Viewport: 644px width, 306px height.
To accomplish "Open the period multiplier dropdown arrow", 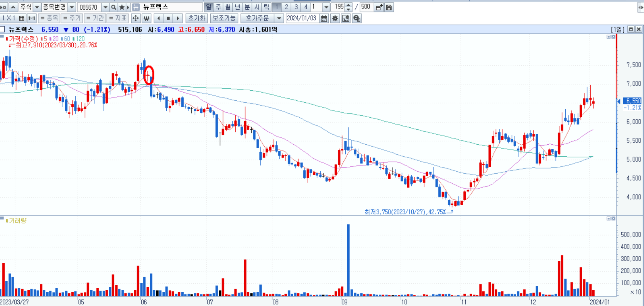I will point(326,7).
